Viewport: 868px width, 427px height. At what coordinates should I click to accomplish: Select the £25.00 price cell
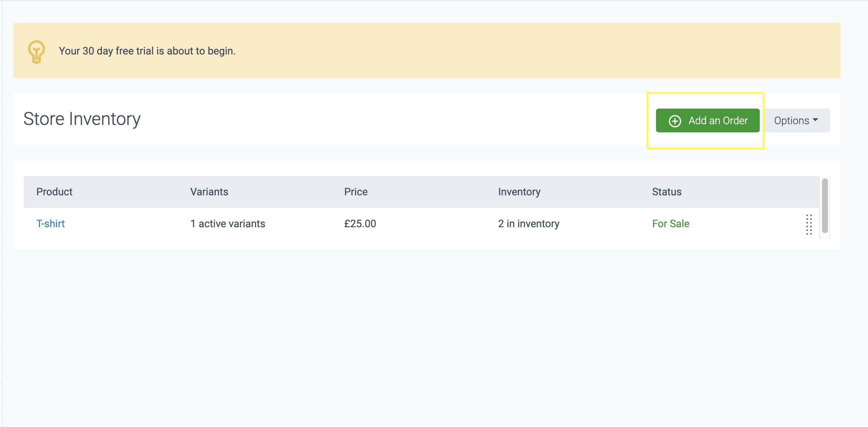click(360, 224)
